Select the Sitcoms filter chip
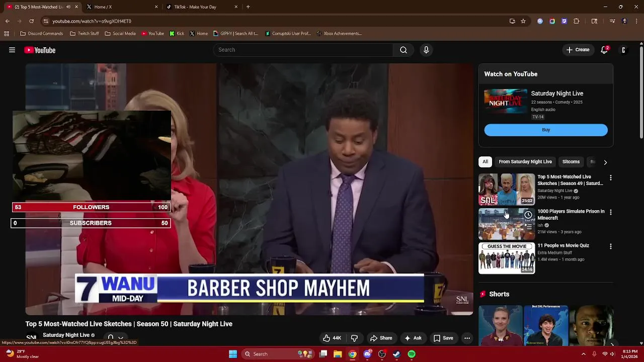This screenshot has width=644, height=362. coord(571,162)
